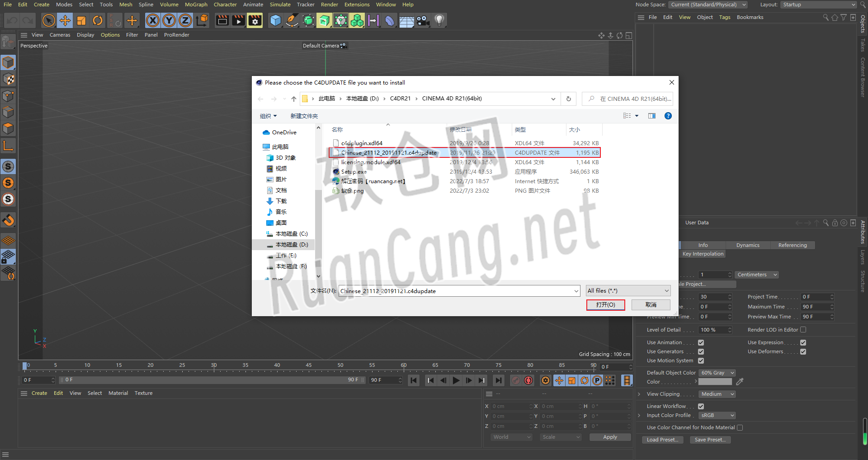Switch to the Dynamics tab
Screen dimensions: 868x460
click(x=748, y=245)
